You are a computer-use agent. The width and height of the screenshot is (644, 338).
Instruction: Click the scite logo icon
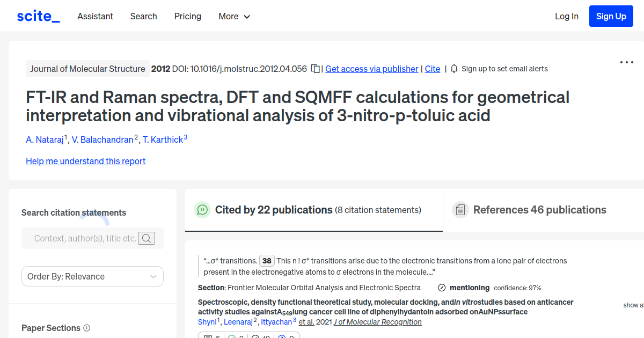[x=38, y=16]
